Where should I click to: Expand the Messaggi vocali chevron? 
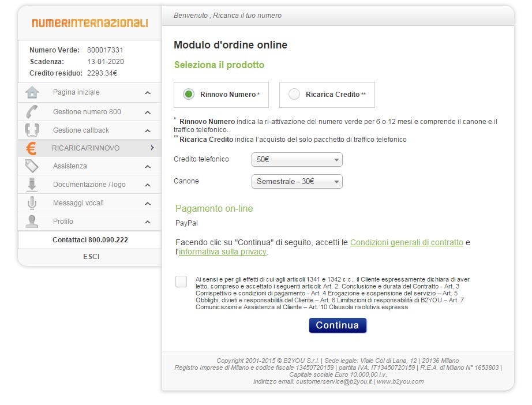148,204
